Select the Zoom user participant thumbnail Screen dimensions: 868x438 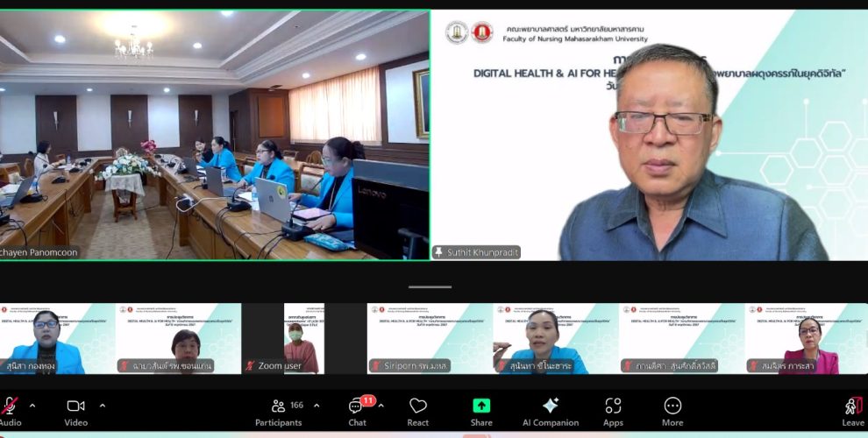(x=304, y=338)
